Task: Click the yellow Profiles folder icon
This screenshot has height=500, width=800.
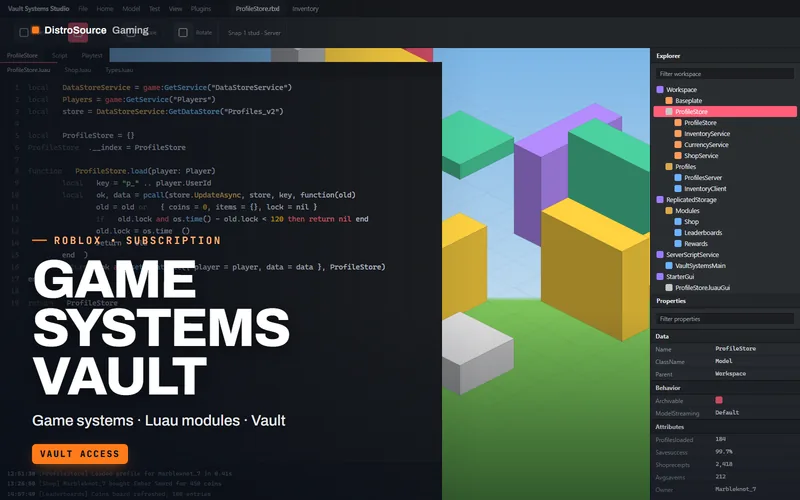Action: (669, 167)
